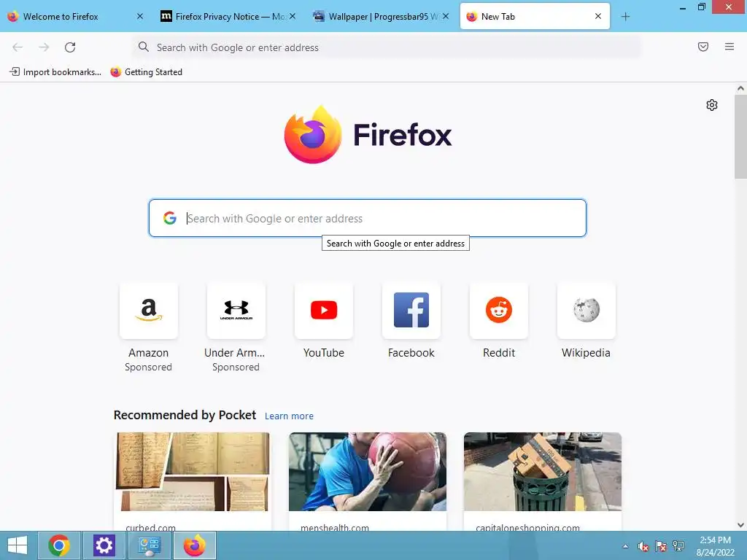Open Chrome from the taskbar

(x=59, y=545)
